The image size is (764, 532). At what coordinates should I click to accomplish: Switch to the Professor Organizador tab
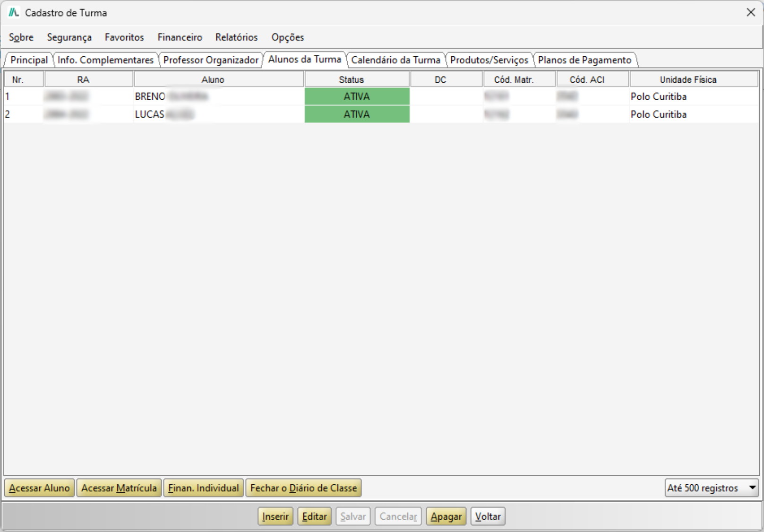click(x=211, y=60)
